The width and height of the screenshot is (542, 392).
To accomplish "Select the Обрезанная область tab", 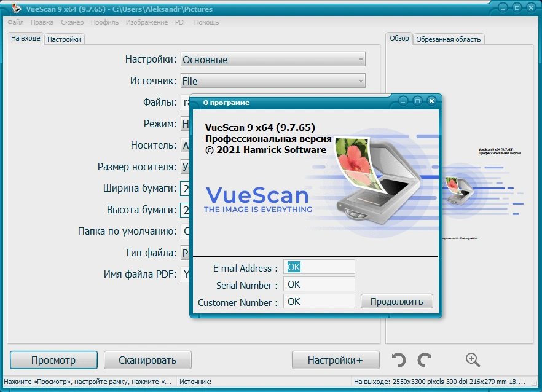I will 449,39.
